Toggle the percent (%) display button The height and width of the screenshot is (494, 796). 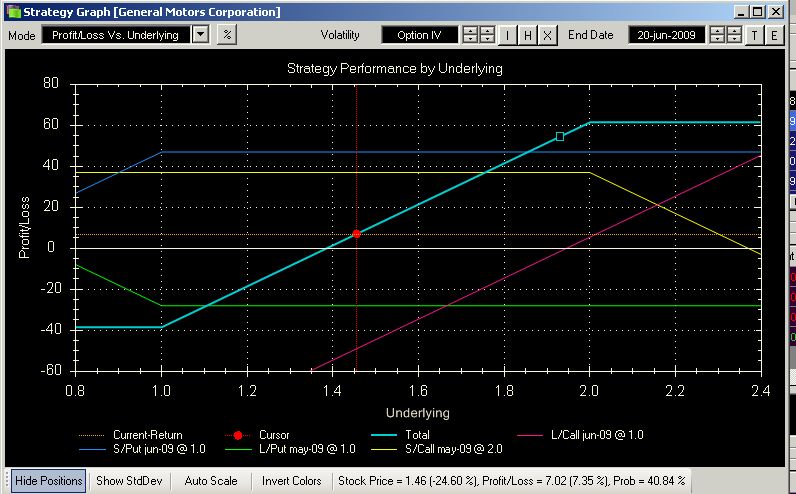point(227,35)
